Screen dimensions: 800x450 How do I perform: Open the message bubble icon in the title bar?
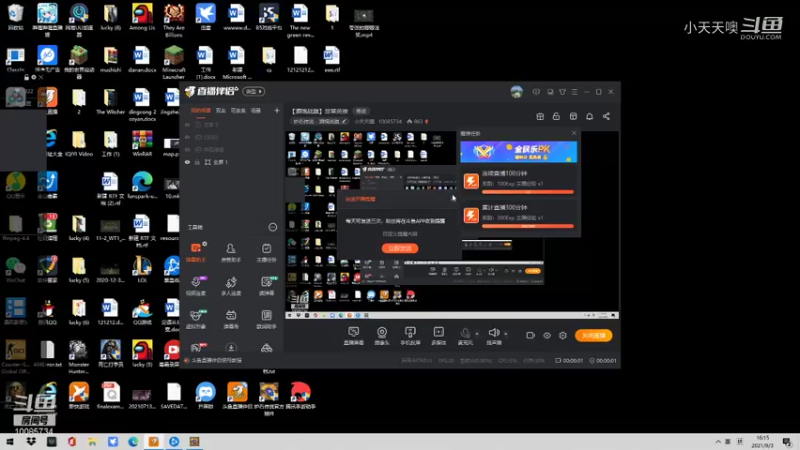pos(536,92)
